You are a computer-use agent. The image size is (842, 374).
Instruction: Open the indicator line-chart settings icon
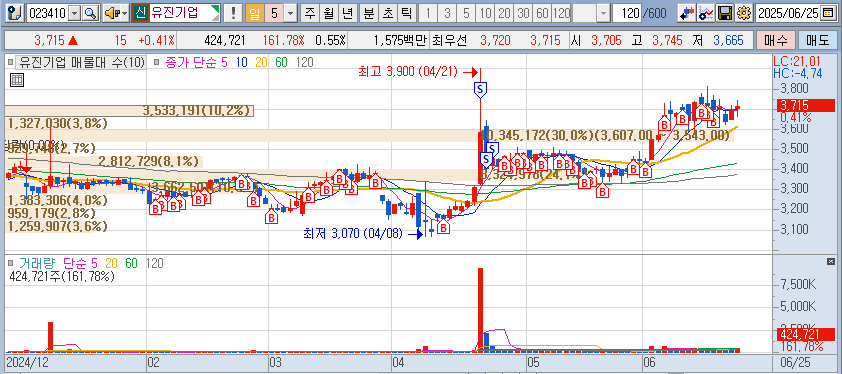(706, 13)
